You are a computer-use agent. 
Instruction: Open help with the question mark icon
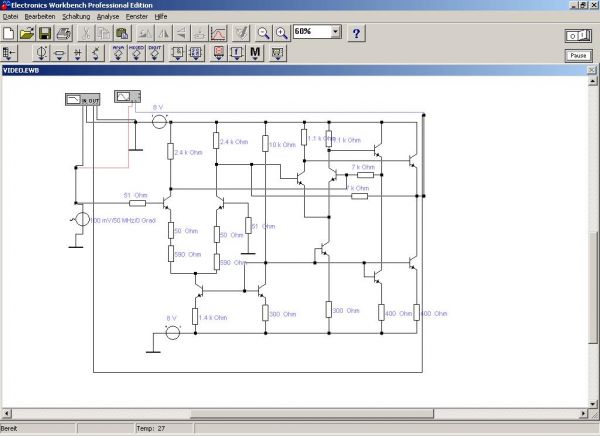coord(356,34)
